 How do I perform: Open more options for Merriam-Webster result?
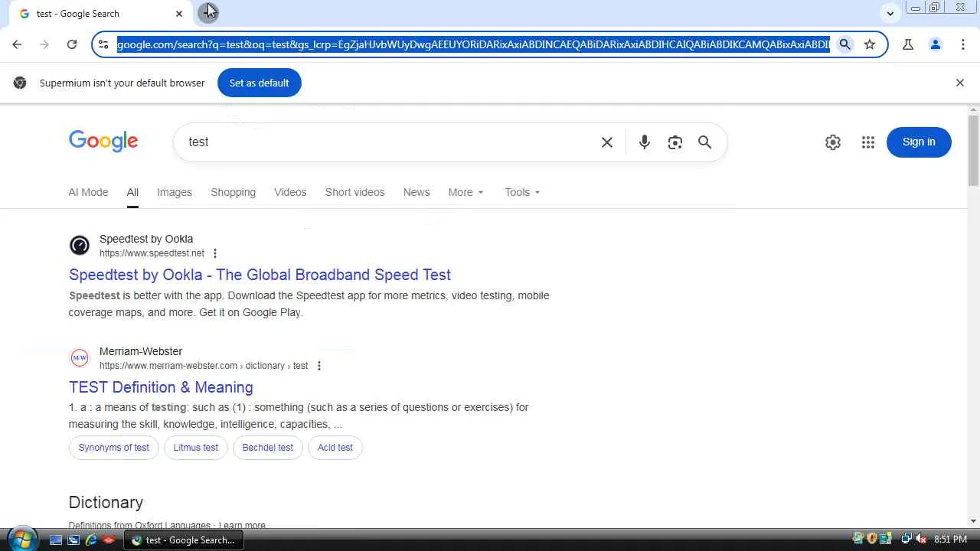click(x=319, y=366)
